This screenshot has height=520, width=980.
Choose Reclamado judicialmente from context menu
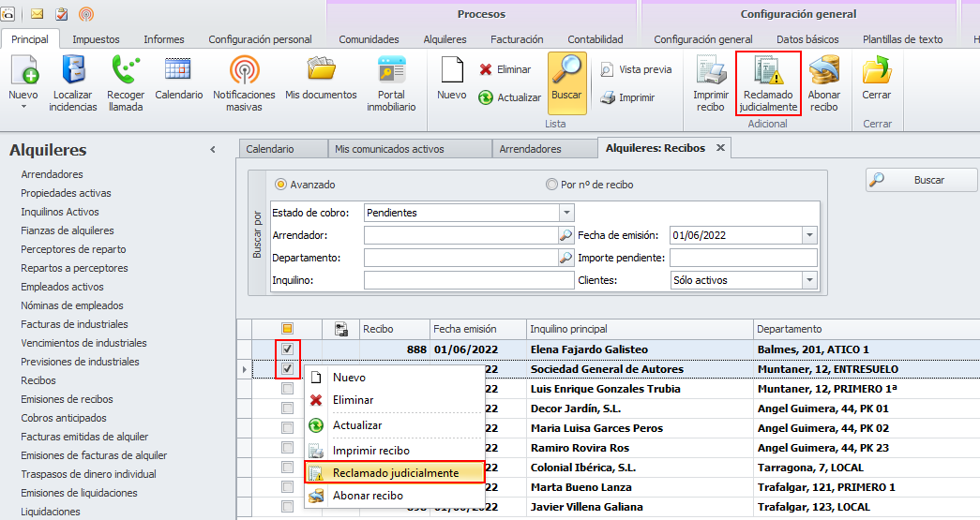point(395,473)
